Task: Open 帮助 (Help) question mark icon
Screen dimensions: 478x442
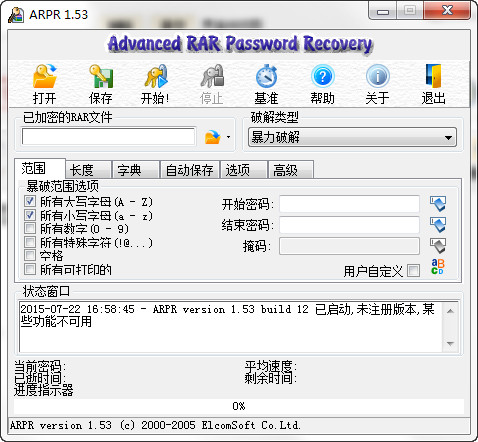Action: [x=322, y=76]
